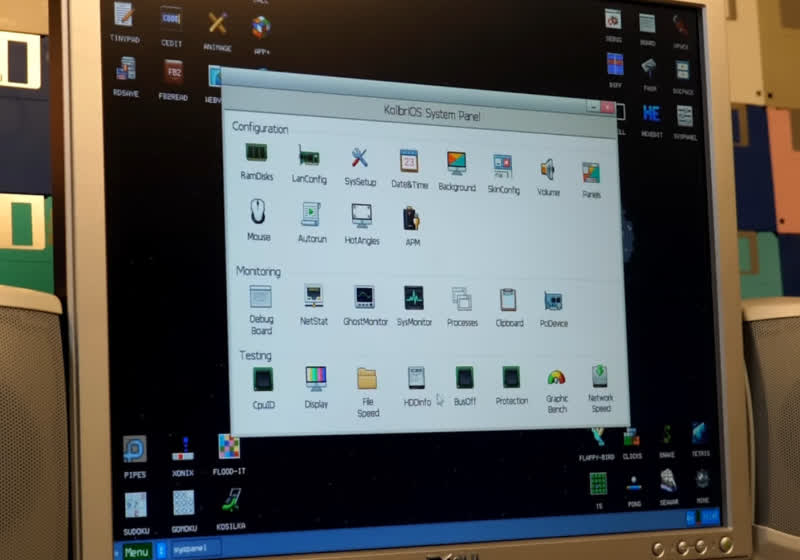Viewport: 800px width, 560px height.
Task: Open the HEXEDIT desktop icon
Action: tap(652, 120)
